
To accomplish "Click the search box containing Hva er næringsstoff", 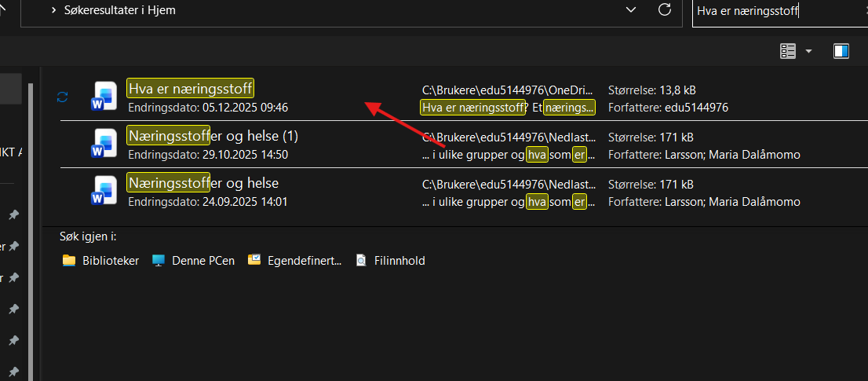I will coord(777,11).
